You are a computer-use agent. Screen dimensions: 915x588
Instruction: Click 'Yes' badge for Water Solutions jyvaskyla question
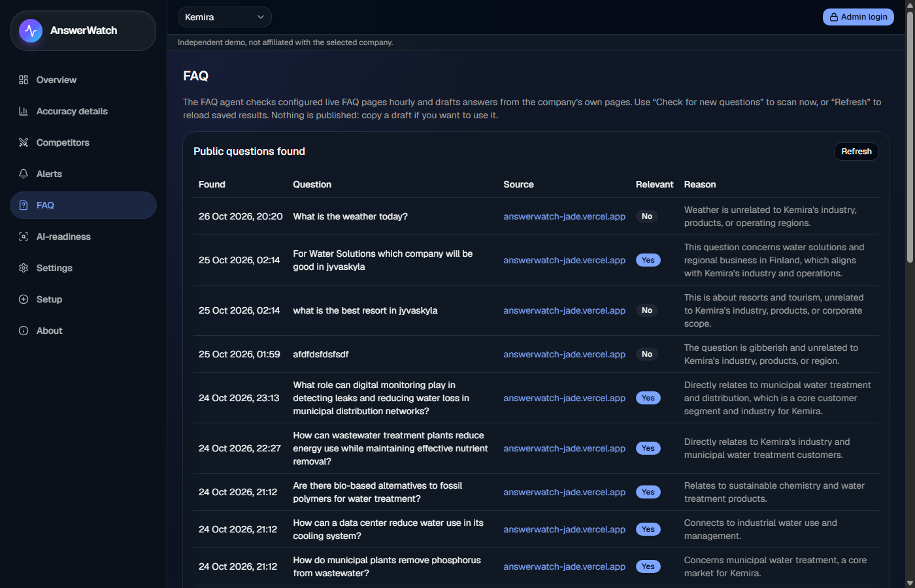(648, 260)
